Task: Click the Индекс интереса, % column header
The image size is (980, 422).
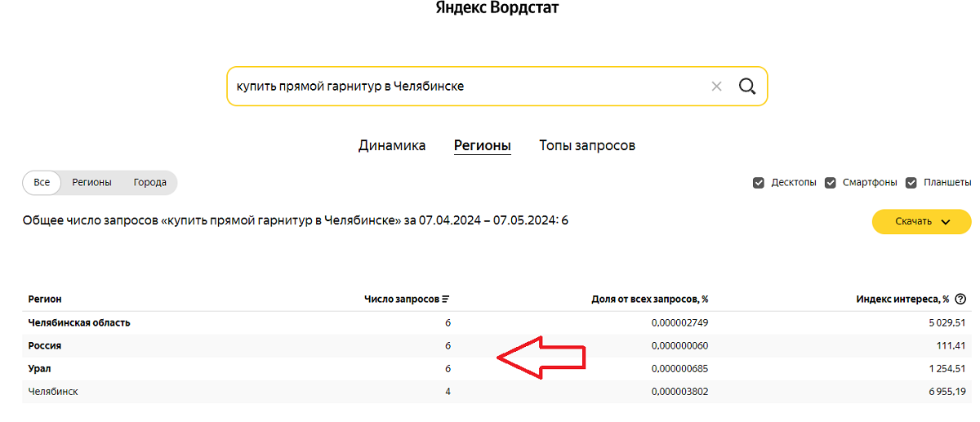Action: point(902,300)
